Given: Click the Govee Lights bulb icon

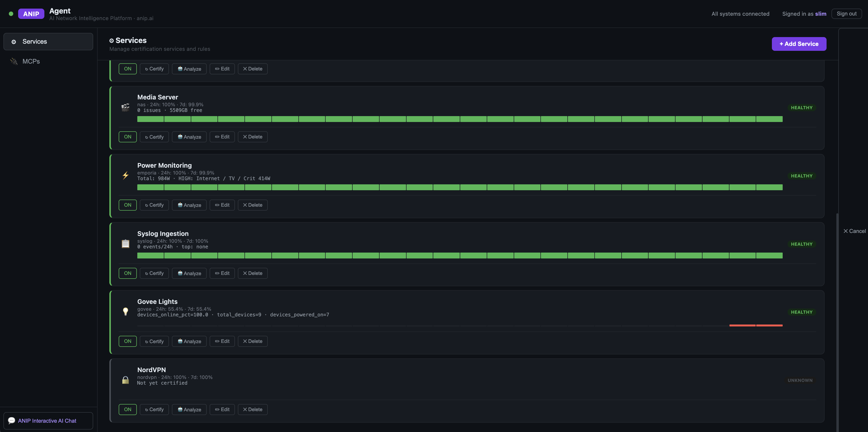Looking at the screenshot, I should 125,311.
